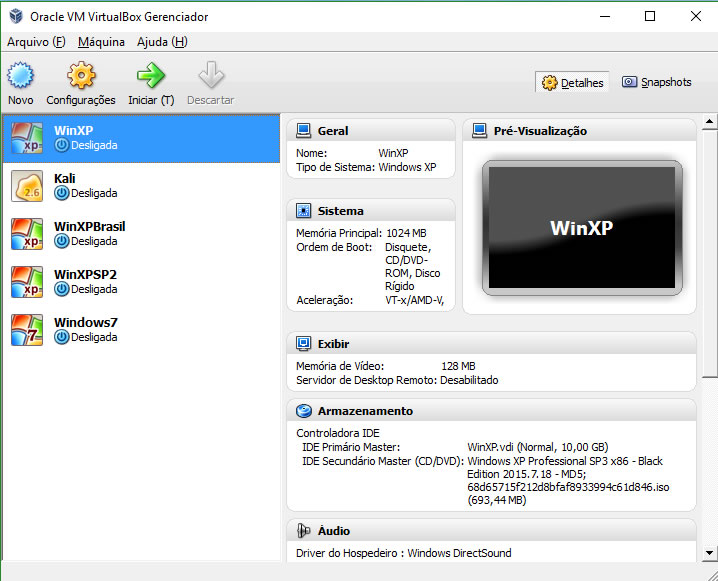Open the Pré-Visualização section heading
The height and width of the screenshot is (581, 718).
(540, 131)
